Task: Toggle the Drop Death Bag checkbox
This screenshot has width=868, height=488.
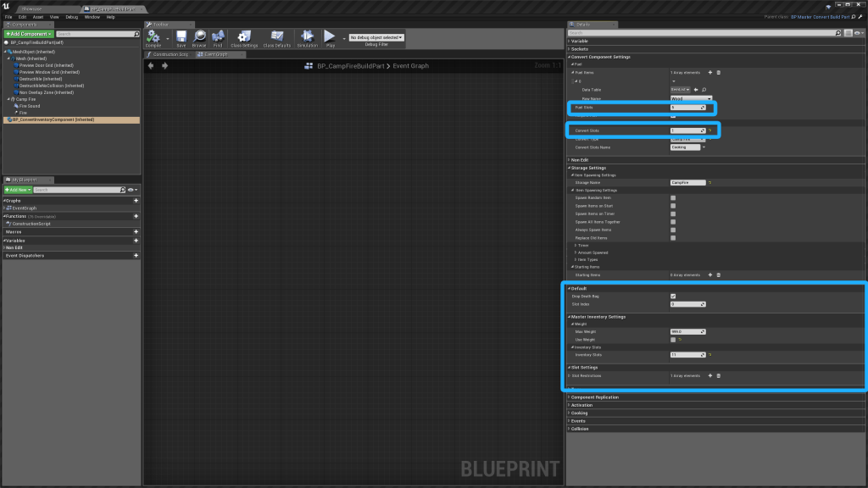Action: pyautogui.click(x=673, y=296)
